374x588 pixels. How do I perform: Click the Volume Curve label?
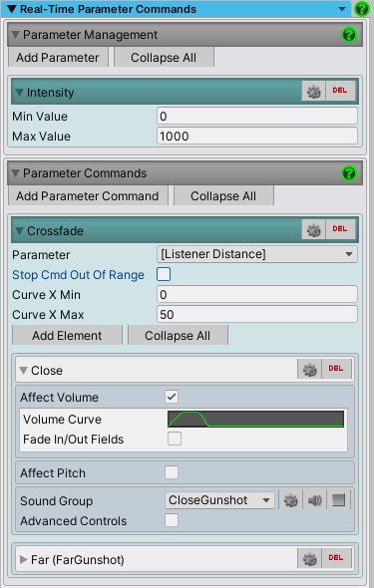(x=62, y=420)
